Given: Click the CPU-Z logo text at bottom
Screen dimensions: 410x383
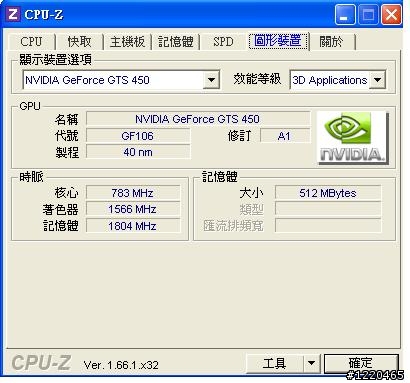Looking at the screenshot, I should tap(41, 363).
